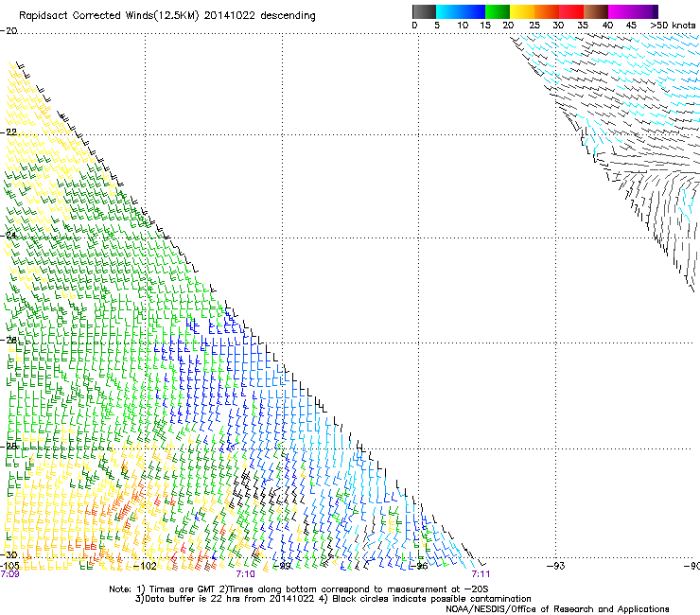700x615 pixels.
Task: Click the '-20' latitude axis label
Action: pyautogui.click(x=9, y=31)
